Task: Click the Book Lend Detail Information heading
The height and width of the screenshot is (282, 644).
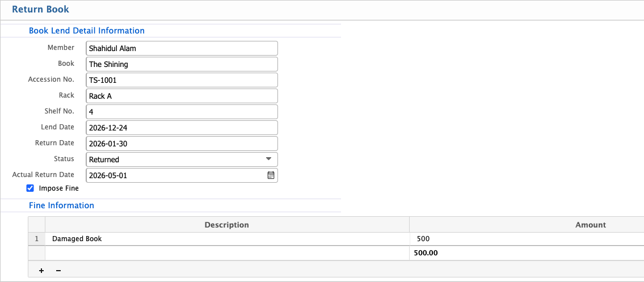Action: pos(87,31)
